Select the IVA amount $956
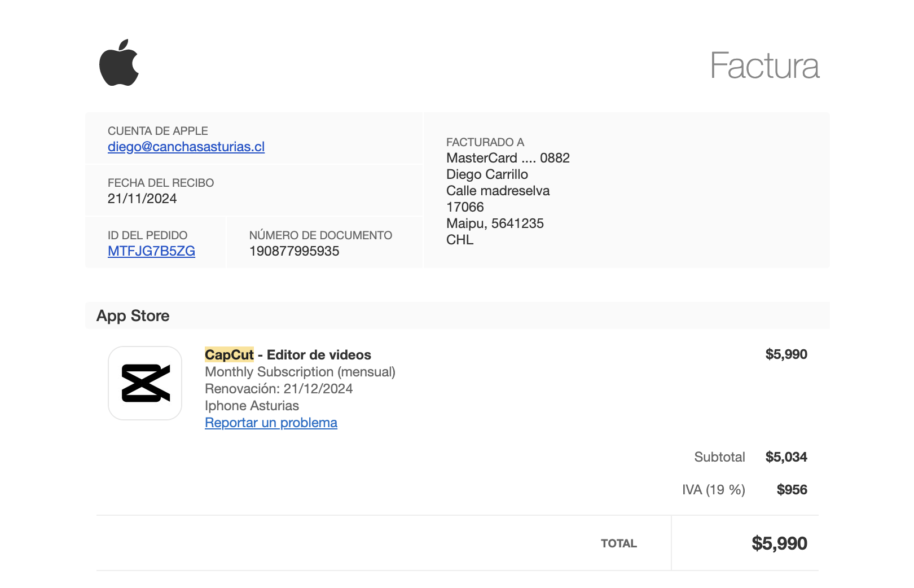Image resolution: width=914 pixels, height=588 pixels. (x=792, y=490)
